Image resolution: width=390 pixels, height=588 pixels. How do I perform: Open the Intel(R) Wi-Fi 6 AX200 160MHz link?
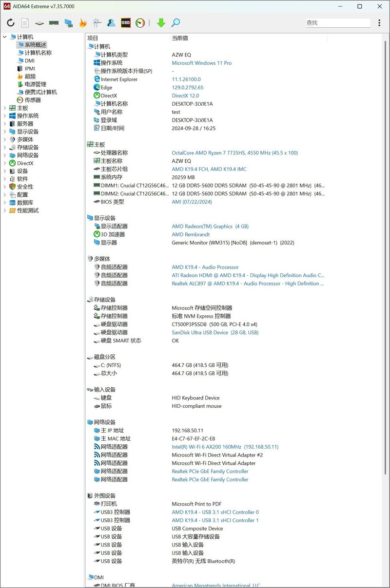point(225,447)
